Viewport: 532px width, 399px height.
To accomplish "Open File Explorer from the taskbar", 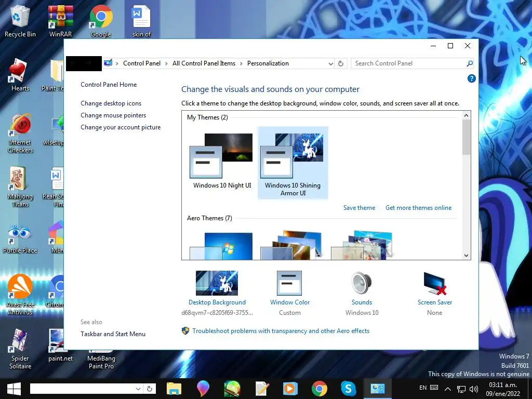I will tap(174, 389).
